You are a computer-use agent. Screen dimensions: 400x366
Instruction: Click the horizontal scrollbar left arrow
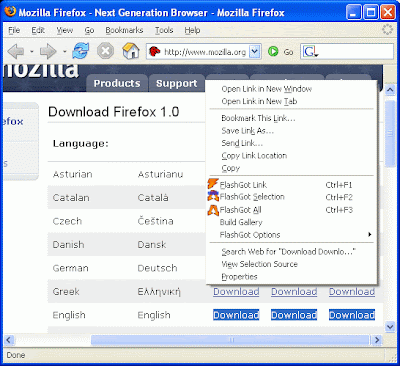(x=9, y=340)
